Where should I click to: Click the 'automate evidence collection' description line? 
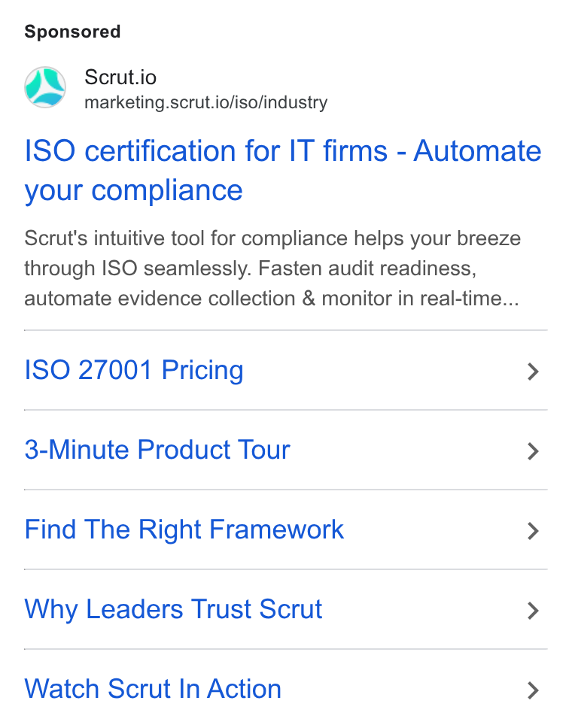tap(272, 299)
